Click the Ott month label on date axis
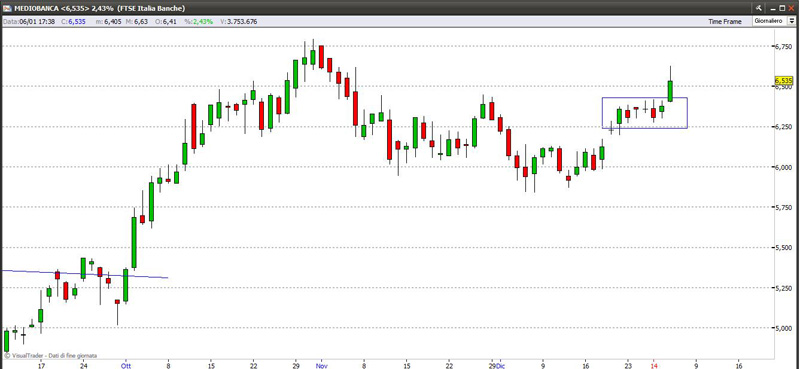This screenshot has height=369, width=800. tap(126, 365)
